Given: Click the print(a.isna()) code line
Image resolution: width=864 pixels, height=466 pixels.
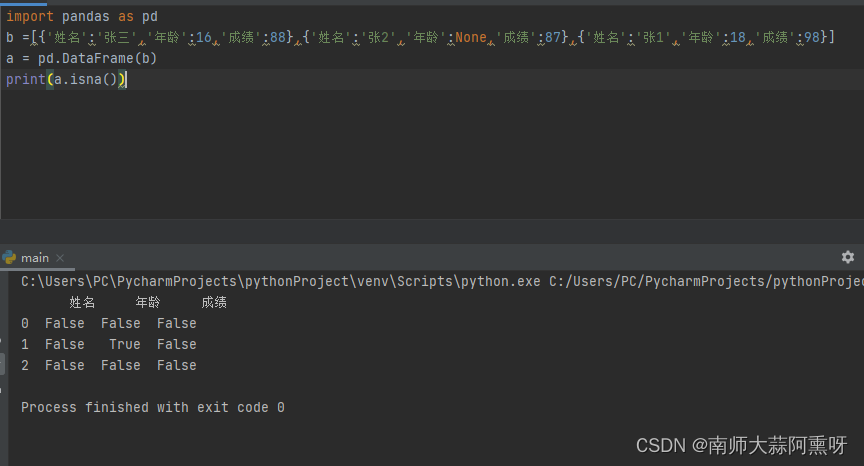Looking at the screenshot, I should (x=66, y=79).
